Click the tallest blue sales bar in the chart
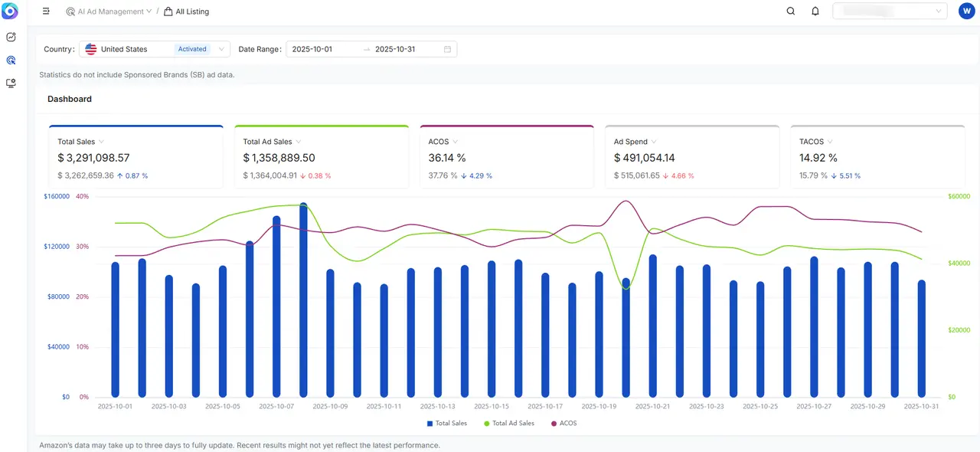The image size is (980, 452). click(304, 306)
